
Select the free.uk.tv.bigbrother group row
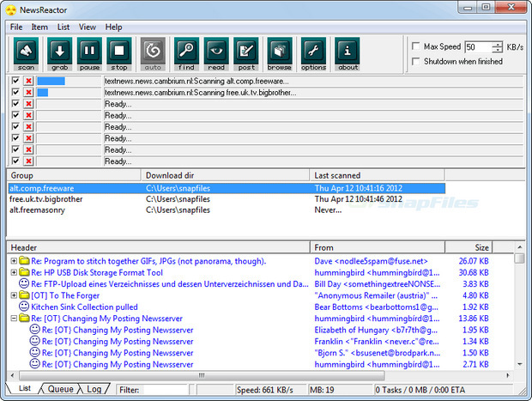pyautogui.click(x=227, y=199)
